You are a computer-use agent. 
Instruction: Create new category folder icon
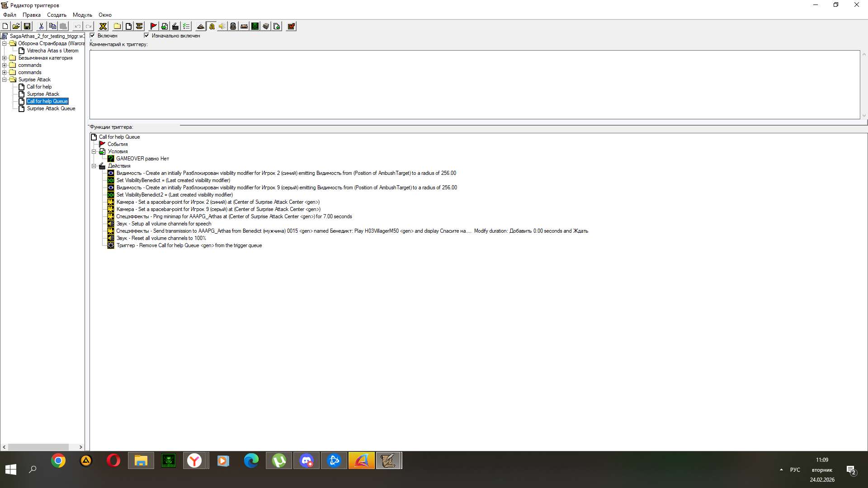pyautogui.click(x=117, y=26)
